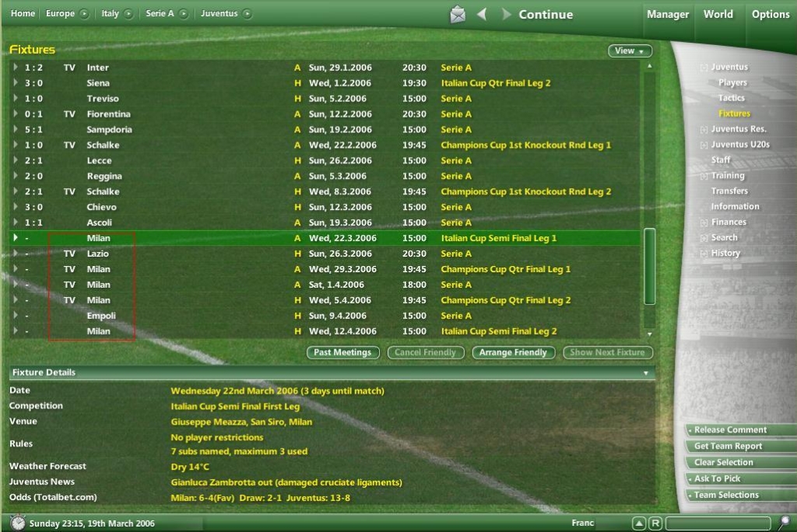Expand the Training sidebar node
Screen dimensions: 797x532
click(704, 177)
